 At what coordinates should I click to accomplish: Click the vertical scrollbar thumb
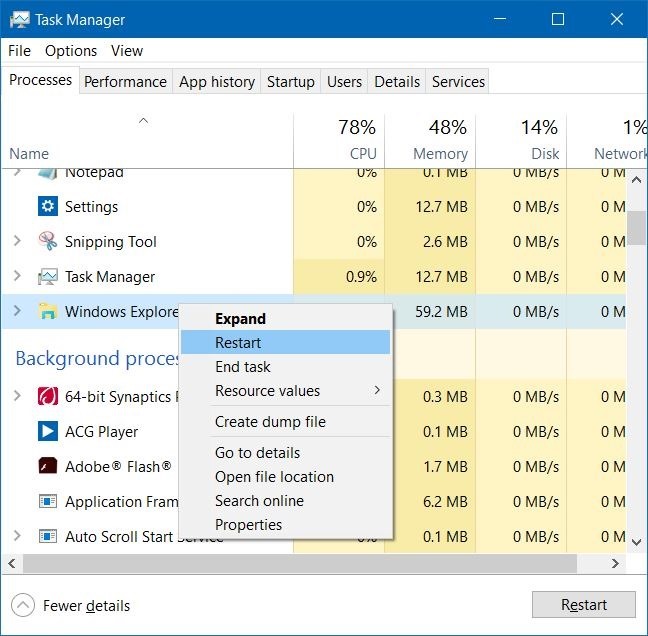[x=636, y=228]
